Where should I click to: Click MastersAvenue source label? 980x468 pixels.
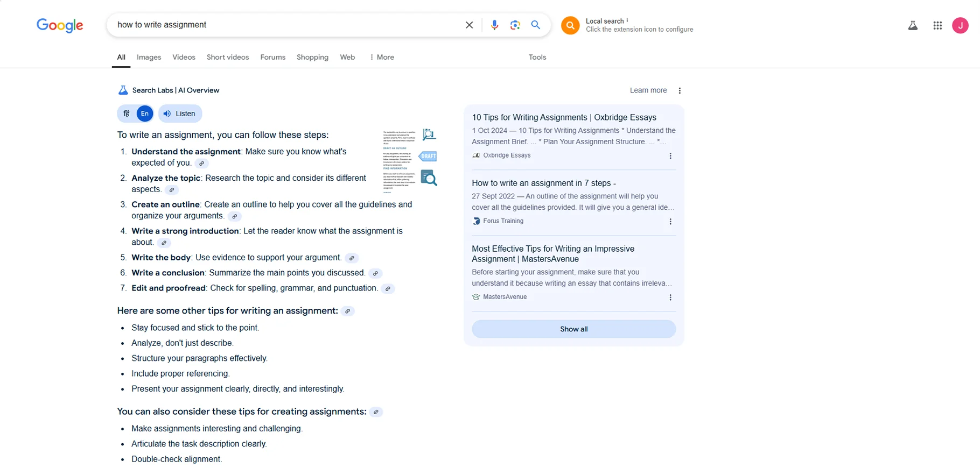tap(505, 297)
